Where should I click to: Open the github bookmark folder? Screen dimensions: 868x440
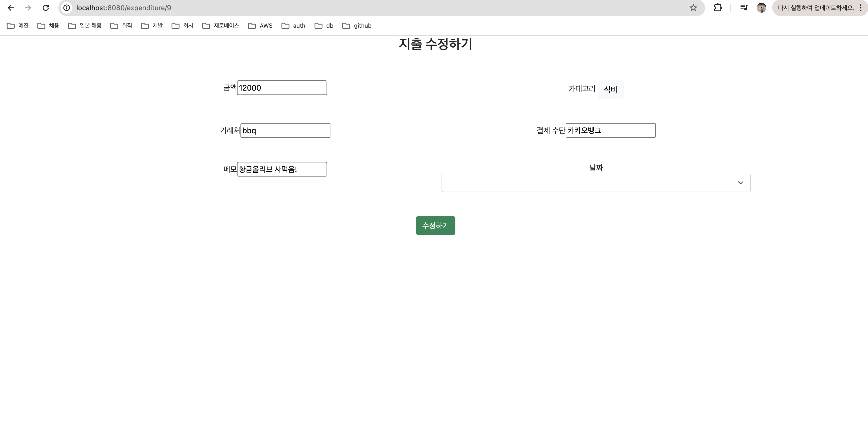tap(357, 25)
